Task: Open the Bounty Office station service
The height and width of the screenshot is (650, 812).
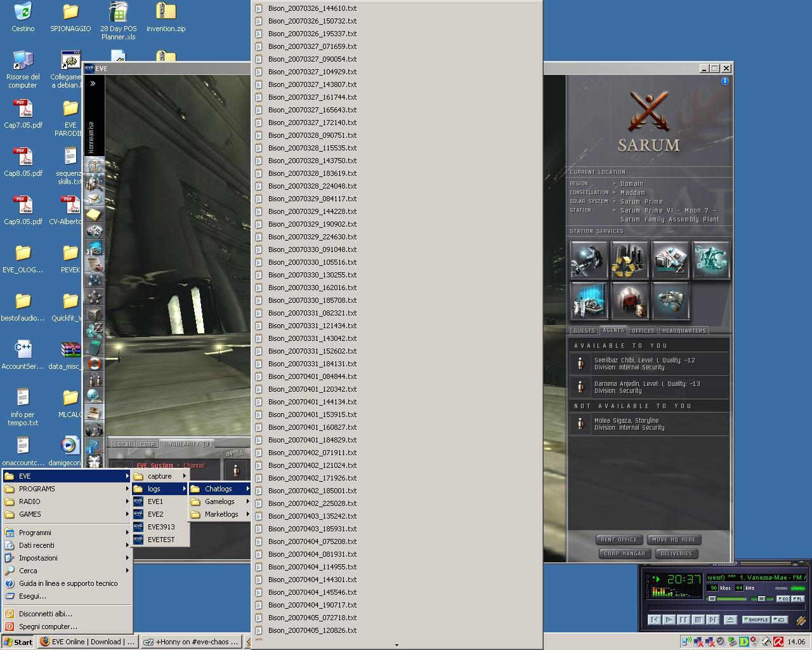Action: pos(630,300)
